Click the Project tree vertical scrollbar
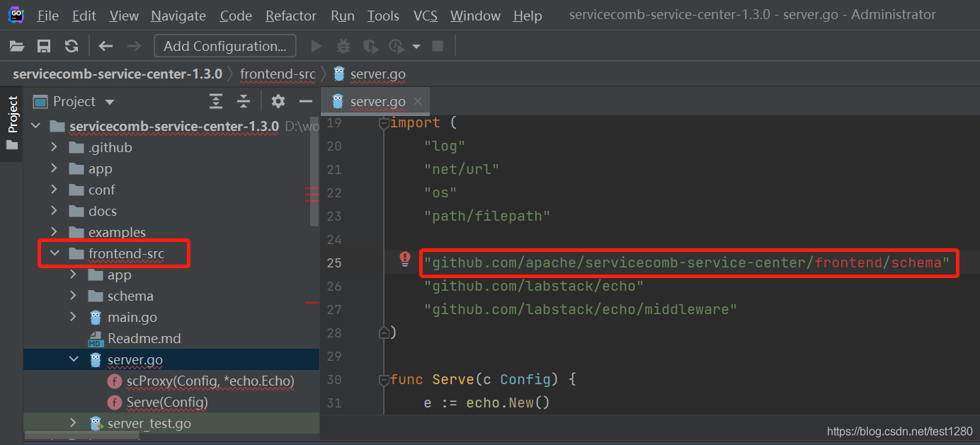Image resolution: width=980 pixels, height=445 pixels. [315, 171]
